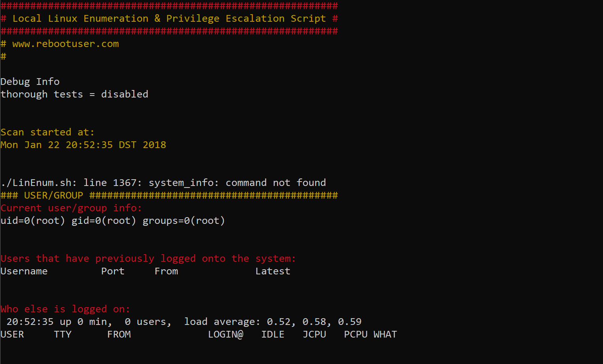Screen dimensions: 603x364
Task: Click the Users previously logged on heading
Action: (x=148, y=259)
